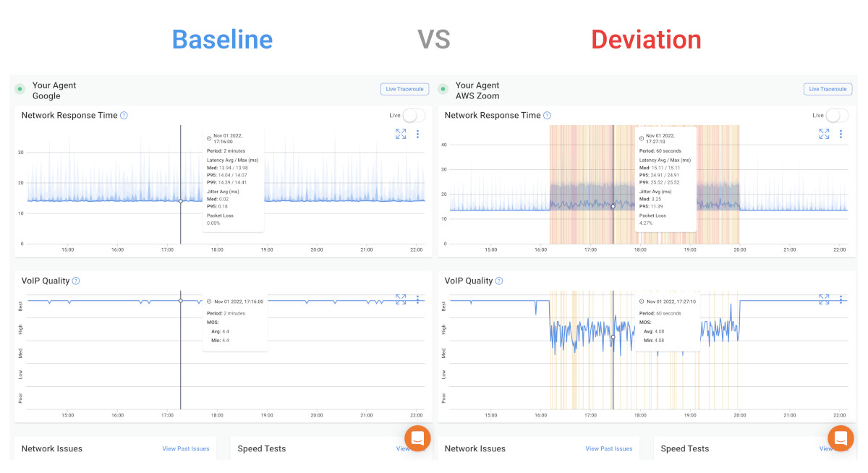Open View Past Issues for deviation Network Issues
This screenshot has height=473, width=868.
point(608,448)
